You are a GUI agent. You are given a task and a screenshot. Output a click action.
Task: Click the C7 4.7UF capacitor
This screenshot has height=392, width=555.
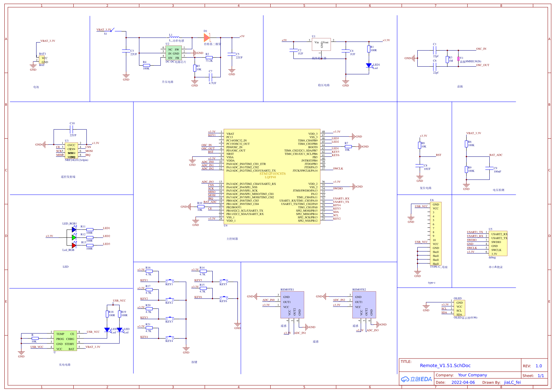(x=211, y=77)
